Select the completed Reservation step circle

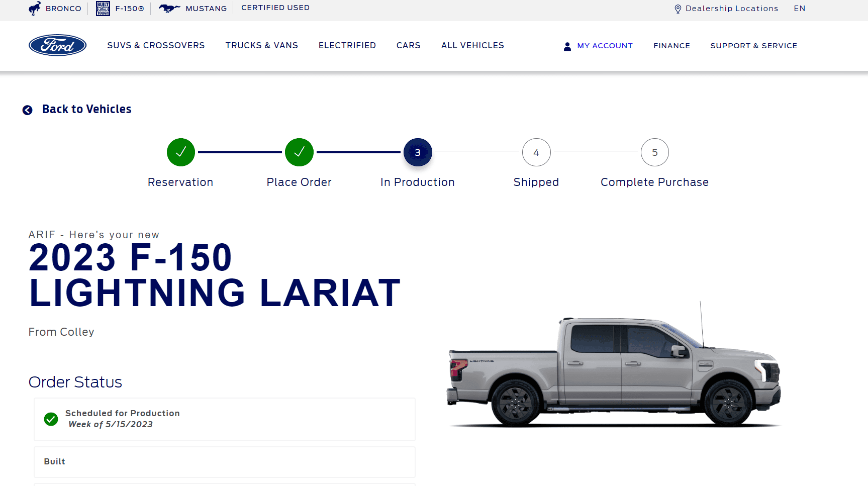pos(181,152)
